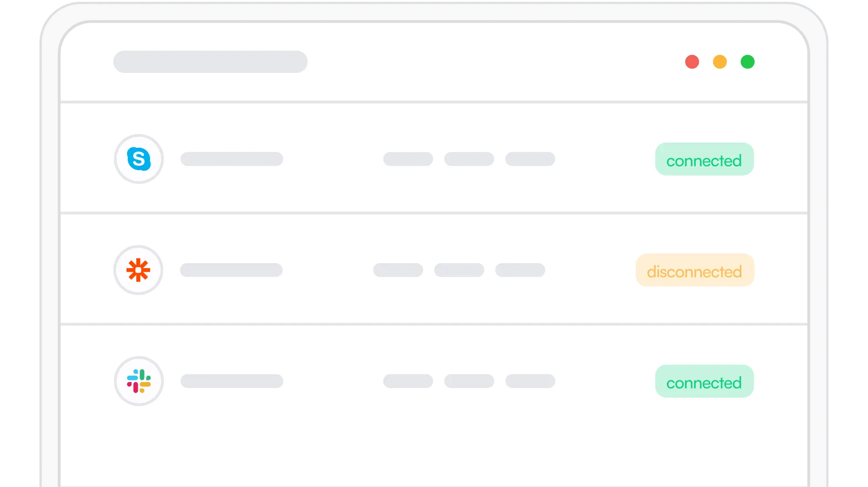This screenshot has width=868, height=487.
Task: Click the first gray pill in Skype row
Action: pos(408,159)
